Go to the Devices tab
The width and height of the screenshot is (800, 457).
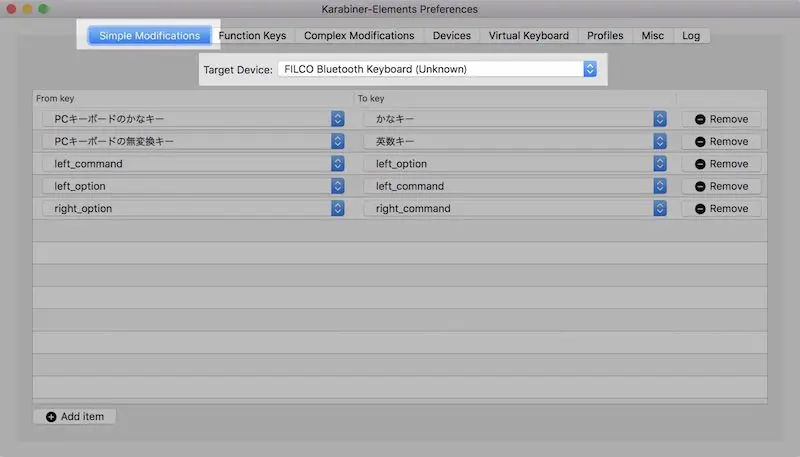[452, 36]
